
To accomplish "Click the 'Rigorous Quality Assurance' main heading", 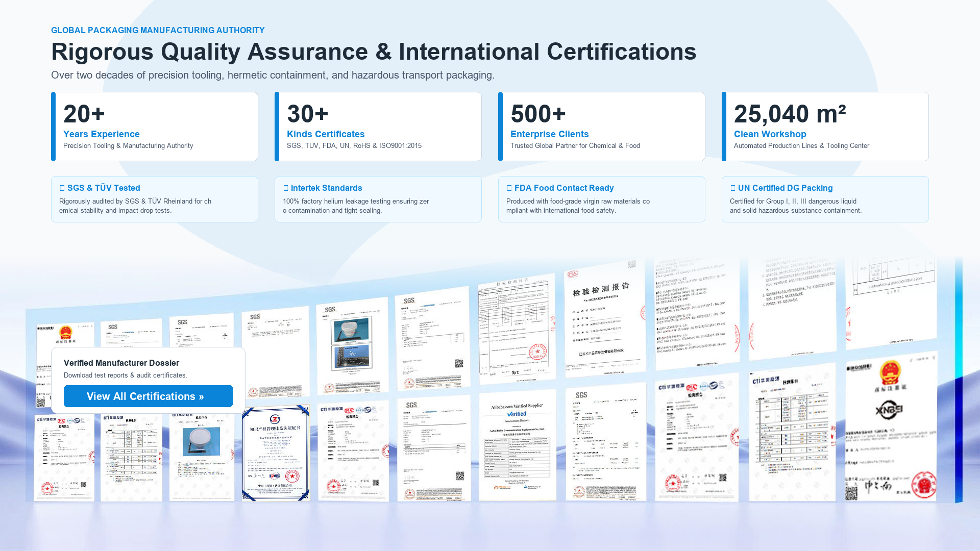I will pos(374,52).
